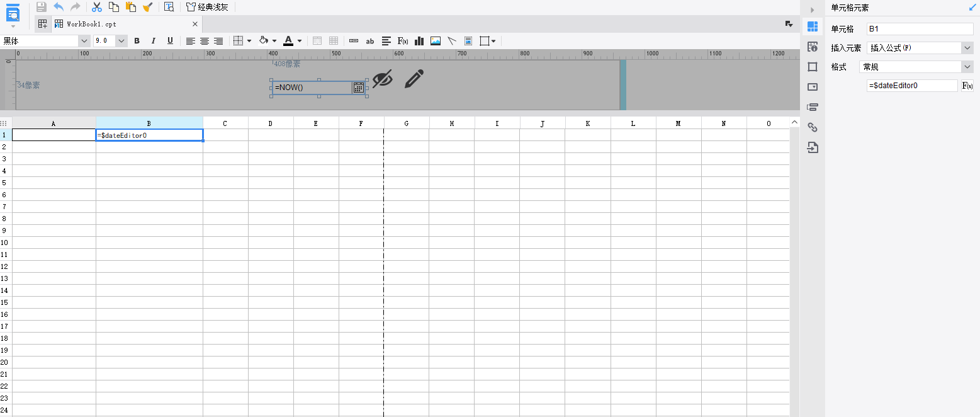
Task: Insert an image with picture icon
Action: (x=436, y=41)
